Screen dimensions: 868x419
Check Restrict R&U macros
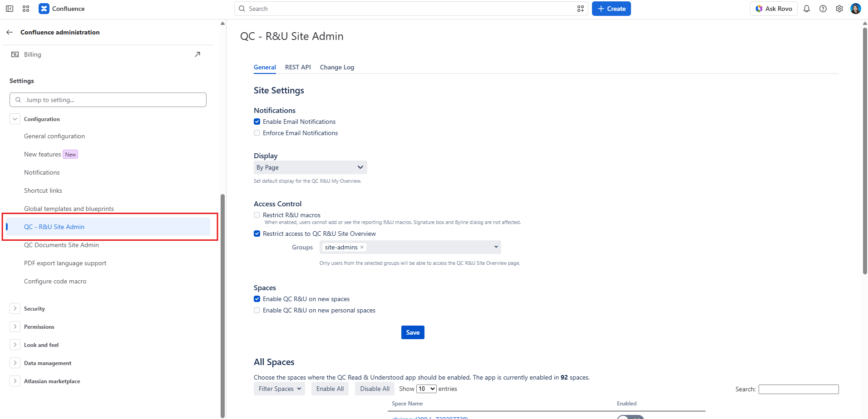(257, 215)
